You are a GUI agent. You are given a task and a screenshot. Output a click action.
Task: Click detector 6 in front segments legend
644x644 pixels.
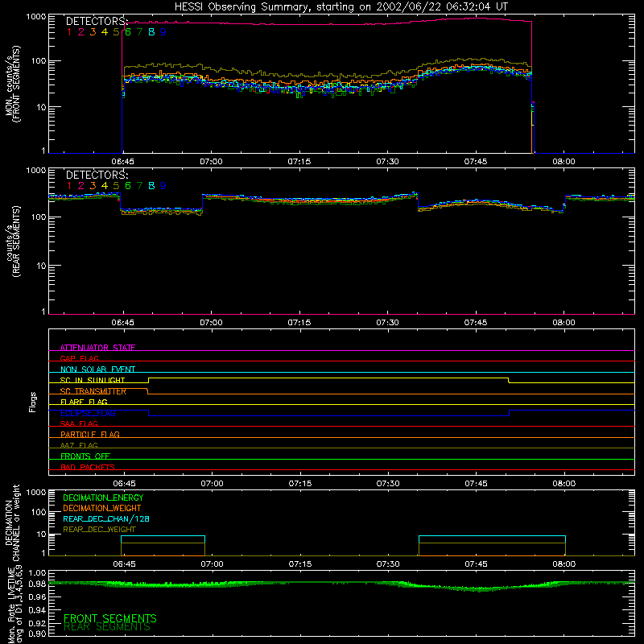tap(128, 32)
